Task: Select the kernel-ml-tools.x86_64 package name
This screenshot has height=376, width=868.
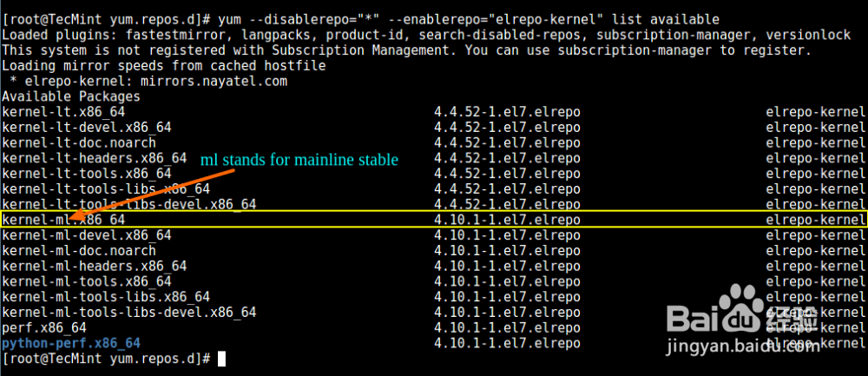Action: pos(87,281)
